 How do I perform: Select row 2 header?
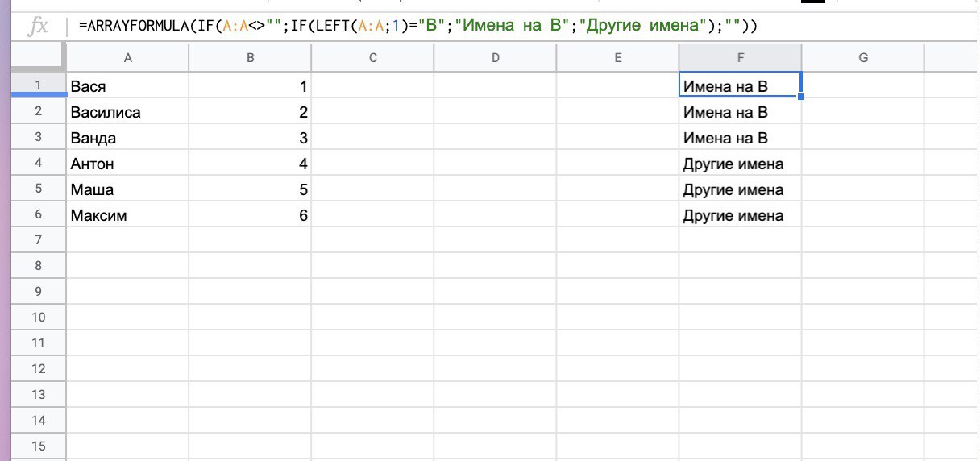(38, 111)
